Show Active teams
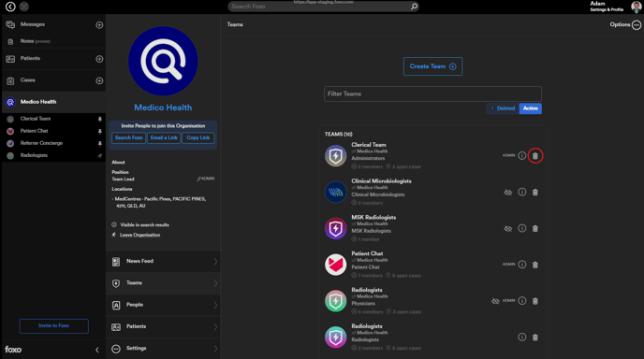This screenshot has width=644, height=359. [x=530, y=108]
